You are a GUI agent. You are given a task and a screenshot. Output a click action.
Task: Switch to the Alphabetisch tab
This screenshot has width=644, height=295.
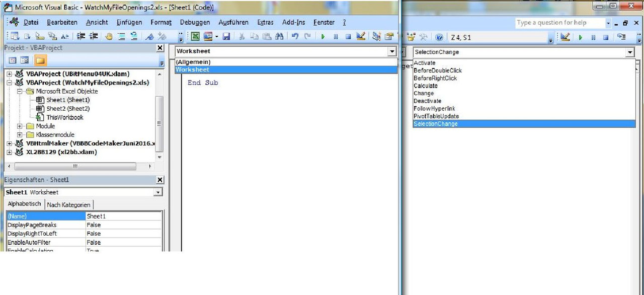[24, 204]
